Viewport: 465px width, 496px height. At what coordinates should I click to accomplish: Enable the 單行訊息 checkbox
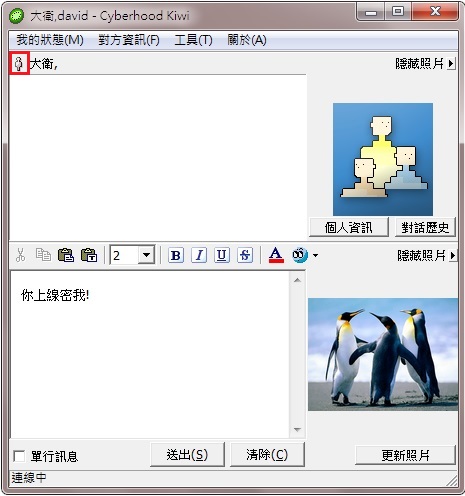[19, 456]
